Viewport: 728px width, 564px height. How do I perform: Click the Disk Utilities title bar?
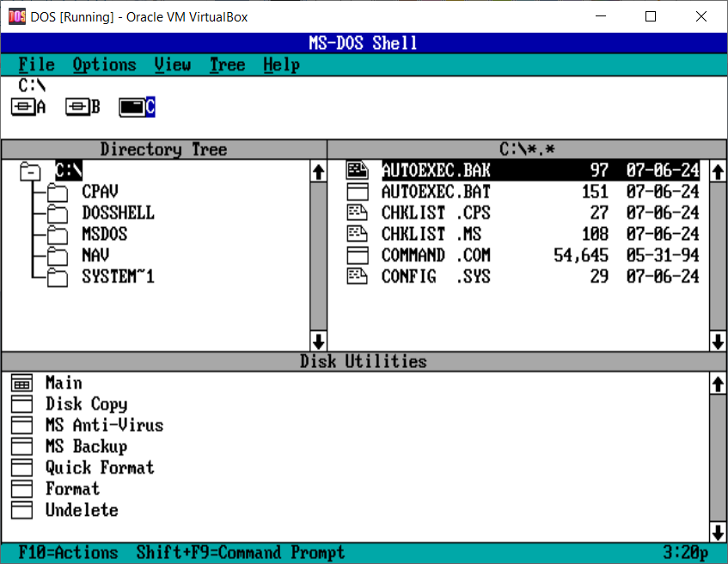click(x=364, y=361)
